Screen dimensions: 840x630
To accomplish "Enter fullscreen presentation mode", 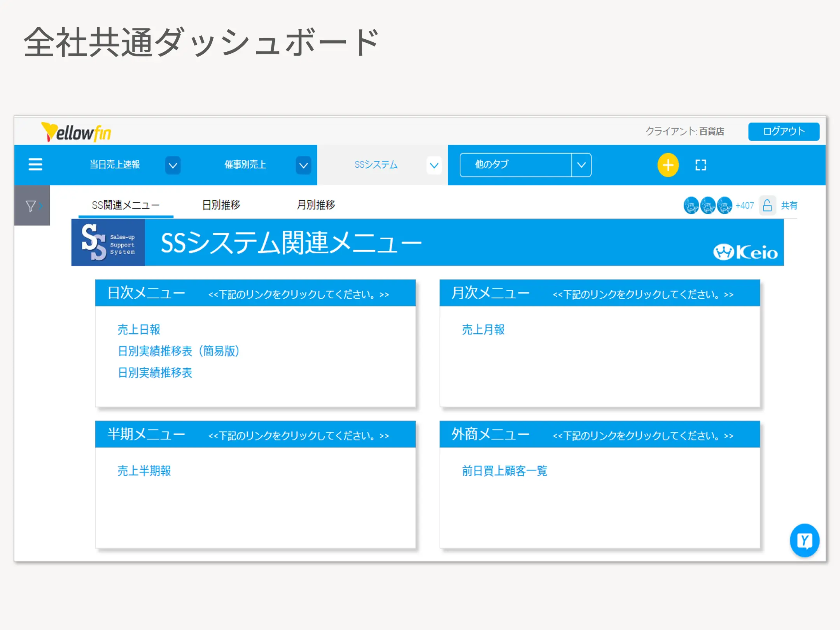I will (700, 165).
